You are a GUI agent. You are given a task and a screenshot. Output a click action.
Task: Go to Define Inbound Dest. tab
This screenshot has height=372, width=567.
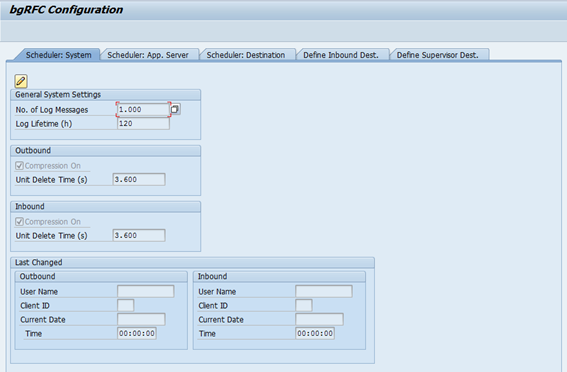(x=341, y=55)
